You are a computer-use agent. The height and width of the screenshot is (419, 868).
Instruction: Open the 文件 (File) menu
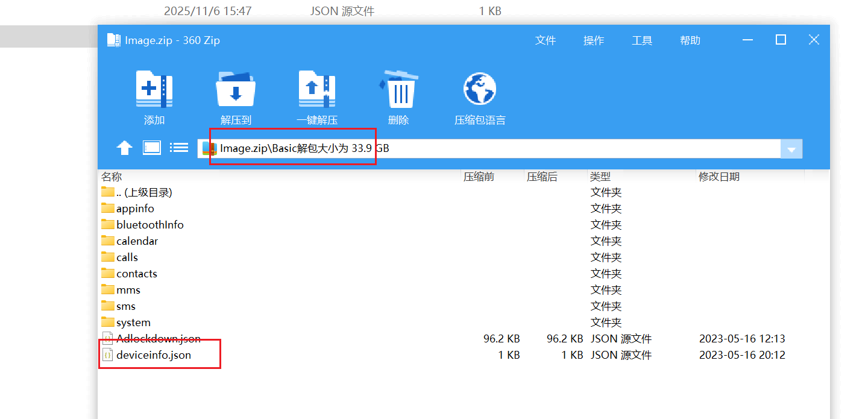(546, 40)
